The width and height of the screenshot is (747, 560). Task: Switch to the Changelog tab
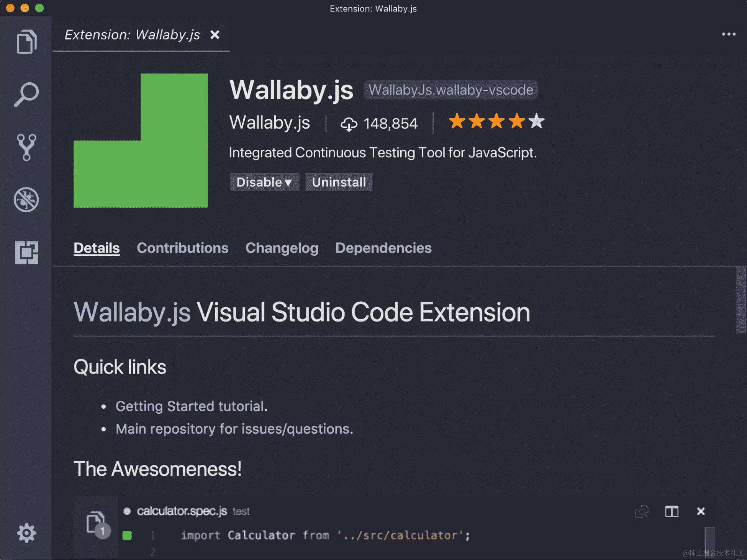(x=282, y=248)
